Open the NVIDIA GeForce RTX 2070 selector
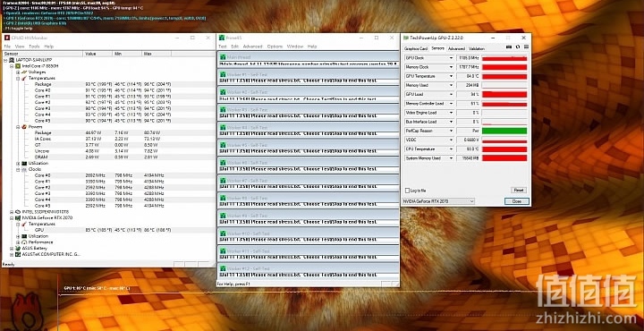Viewport: 644px width, 331px height. (438, 201)
